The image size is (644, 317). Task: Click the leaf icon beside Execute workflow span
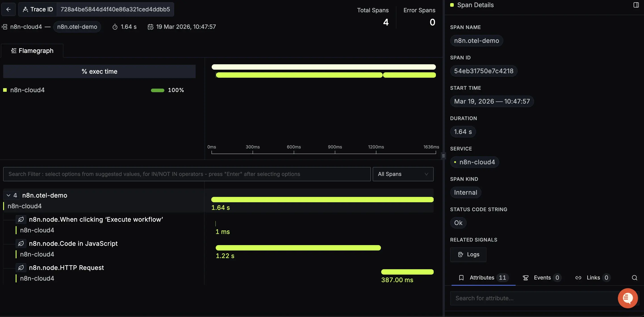coord(21,219)
